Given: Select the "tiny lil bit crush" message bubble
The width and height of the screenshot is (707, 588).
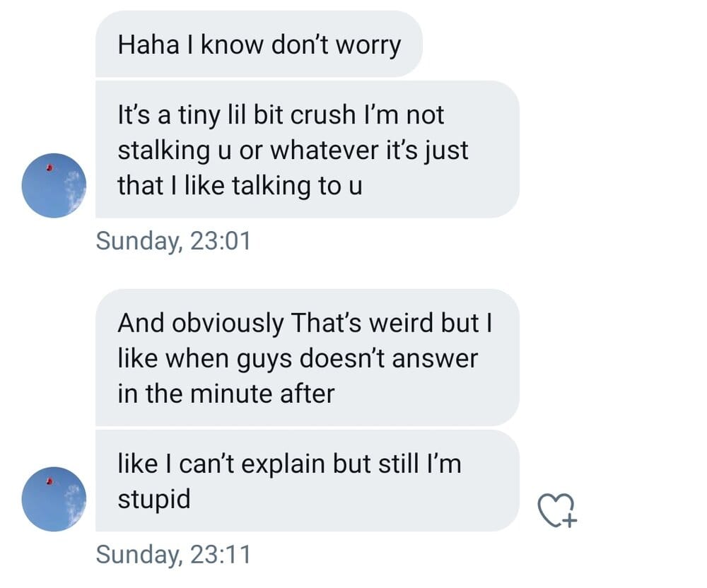Looking at the screenshot, I should pyautogui.click(x=307, y=149).
